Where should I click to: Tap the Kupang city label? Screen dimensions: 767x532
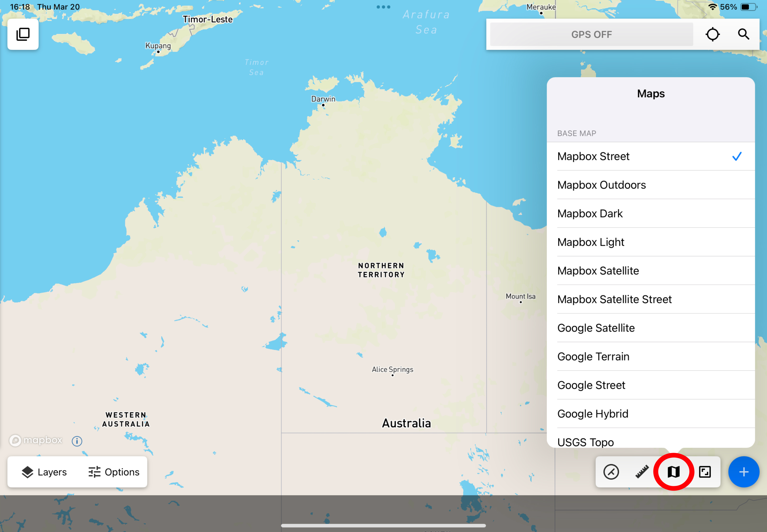point(158,46)
